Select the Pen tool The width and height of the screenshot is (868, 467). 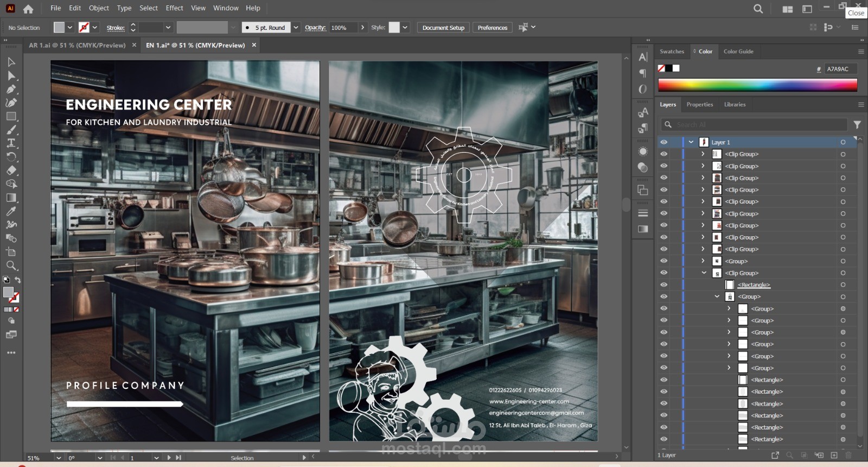coord(11,89)
